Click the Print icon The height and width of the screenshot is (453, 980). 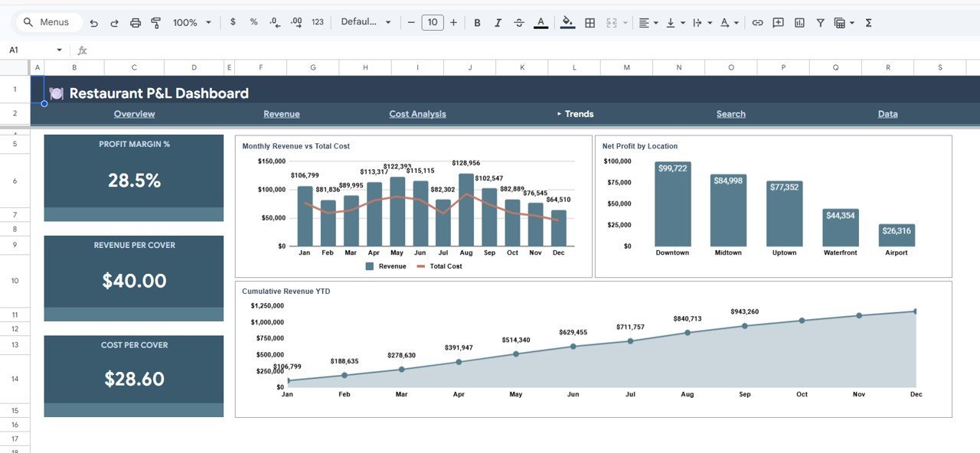coord(136,23)
